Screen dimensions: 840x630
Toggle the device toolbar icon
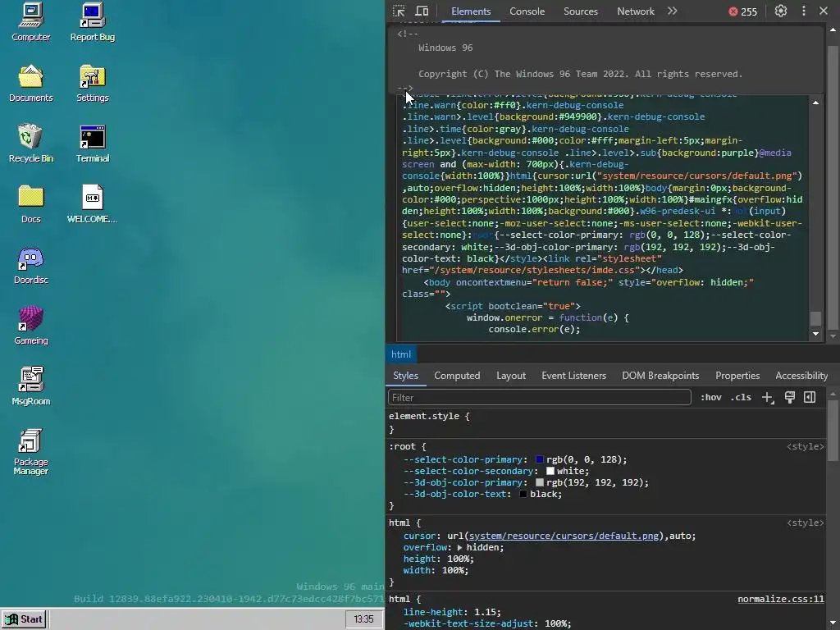coord(422,11)
